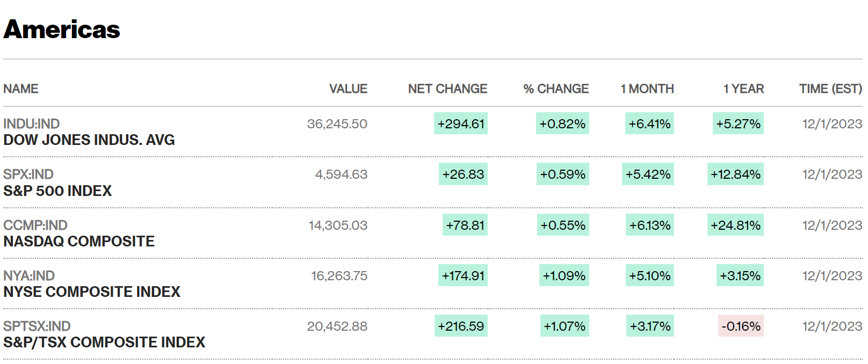
Task: Click the NET CHANGE column header
Action: (x=447, y=89)
